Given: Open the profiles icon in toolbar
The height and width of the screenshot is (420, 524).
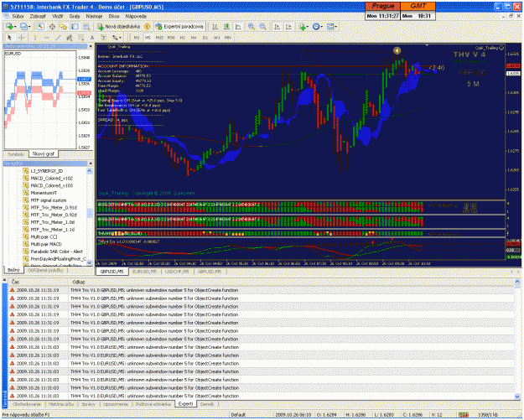Looking at the screenshot, I should pyautogui.click(x=23, y=26).
